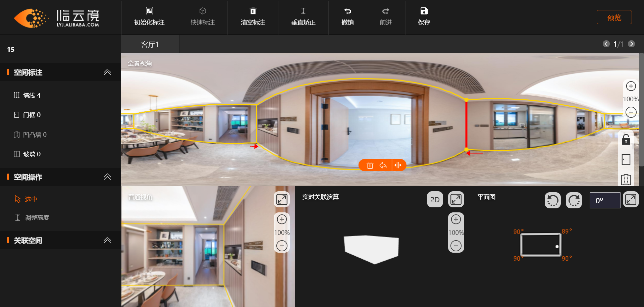Toggle the lock icon on panorama view
644x307 pixels.
tap(626, 139)
